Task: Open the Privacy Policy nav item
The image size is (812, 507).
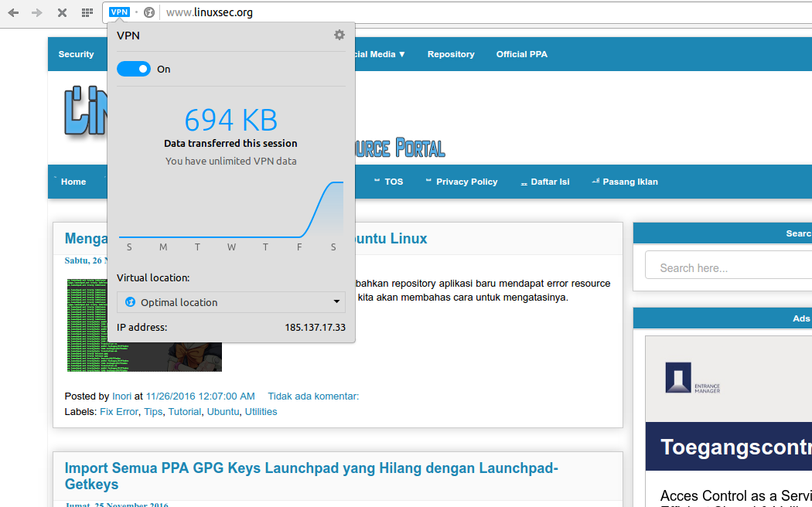Action: click(x=466, y=182)
